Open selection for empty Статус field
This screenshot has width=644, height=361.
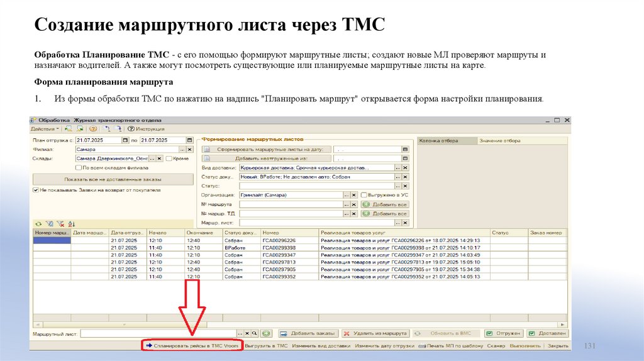[398, 186]
